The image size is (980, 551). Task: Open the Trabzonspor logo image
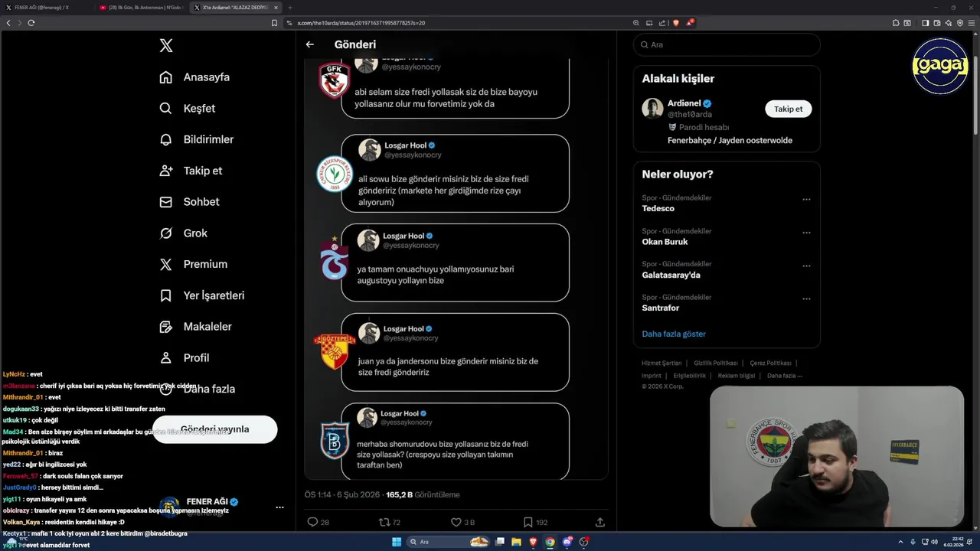point(335,259)
